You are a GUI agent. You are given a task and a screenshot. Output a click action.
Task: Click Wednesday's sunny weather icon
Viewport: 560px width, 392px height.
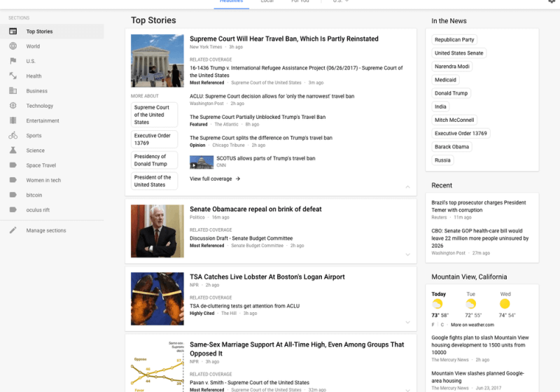(505, 304)
